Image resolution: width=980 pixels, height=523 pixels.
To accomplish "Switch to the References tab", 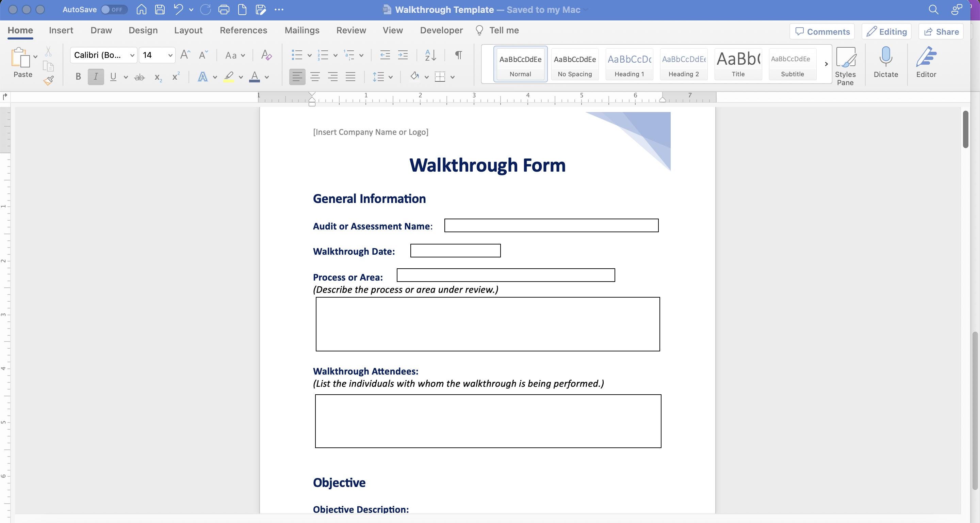I will point(244,30).
